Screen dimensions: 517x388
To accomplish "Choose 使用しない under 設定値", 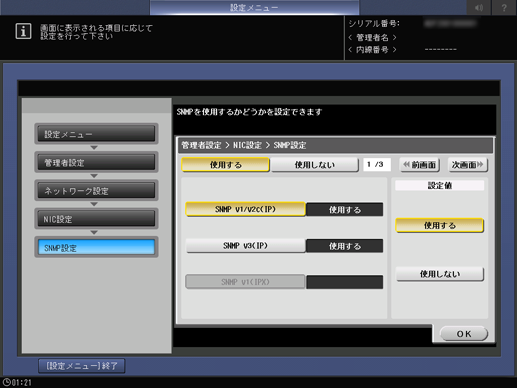I will click(x=439, y=274).
